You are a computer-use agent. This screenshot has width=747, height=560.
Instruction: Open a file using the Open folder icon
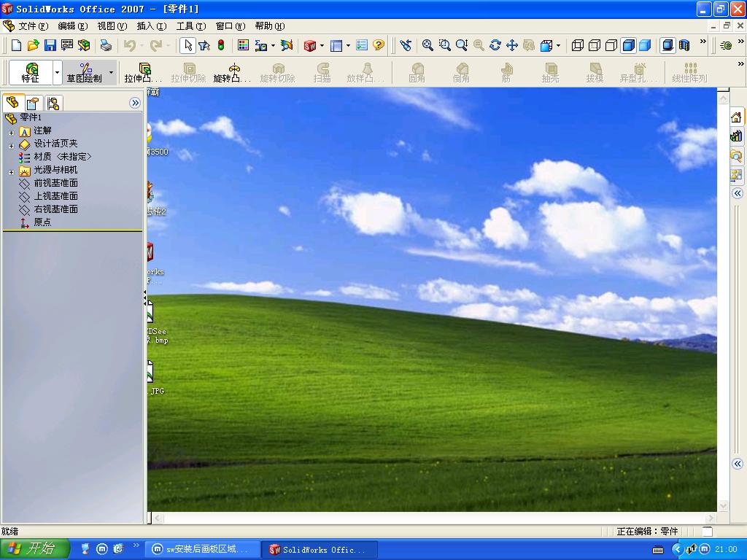tap(33, 45)
